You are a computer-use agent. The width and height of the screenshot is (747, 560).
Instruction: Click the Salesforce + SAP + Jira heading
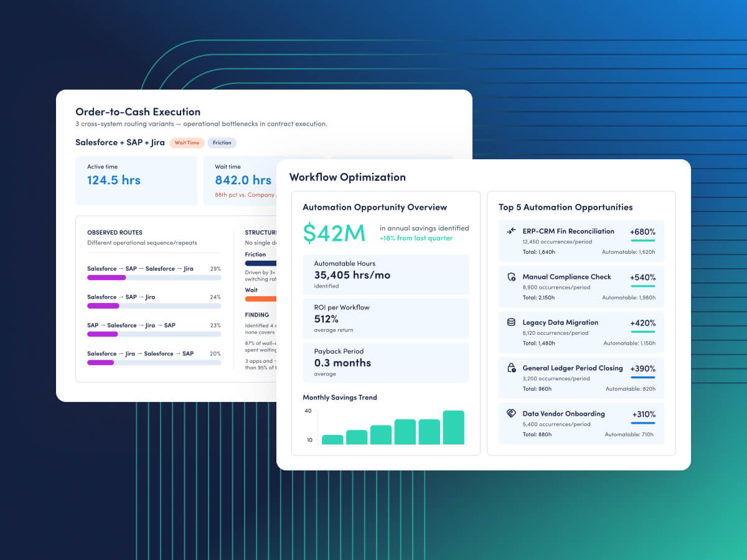click(120, 142)
